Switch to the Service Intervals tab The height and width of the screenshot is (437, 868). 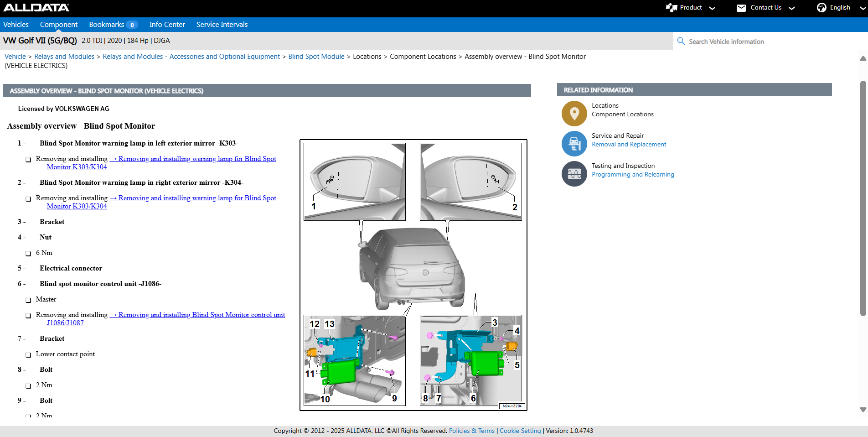tap(222, 25)
